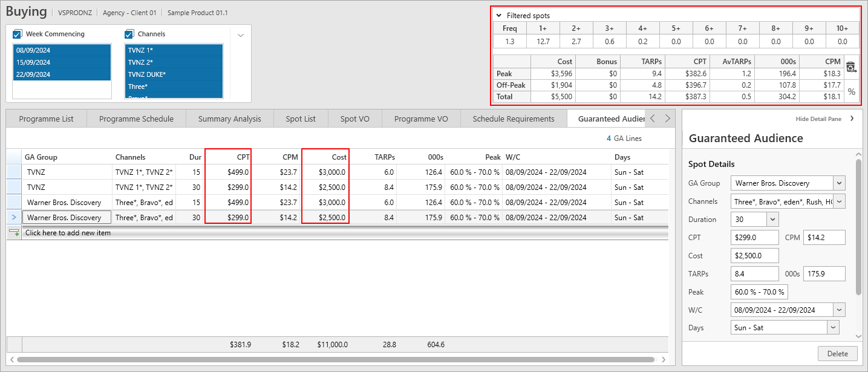Click the Off-Peak row label
Viewport: 868px width, 372px height.
pyautogui.click(x=512, y=85)
